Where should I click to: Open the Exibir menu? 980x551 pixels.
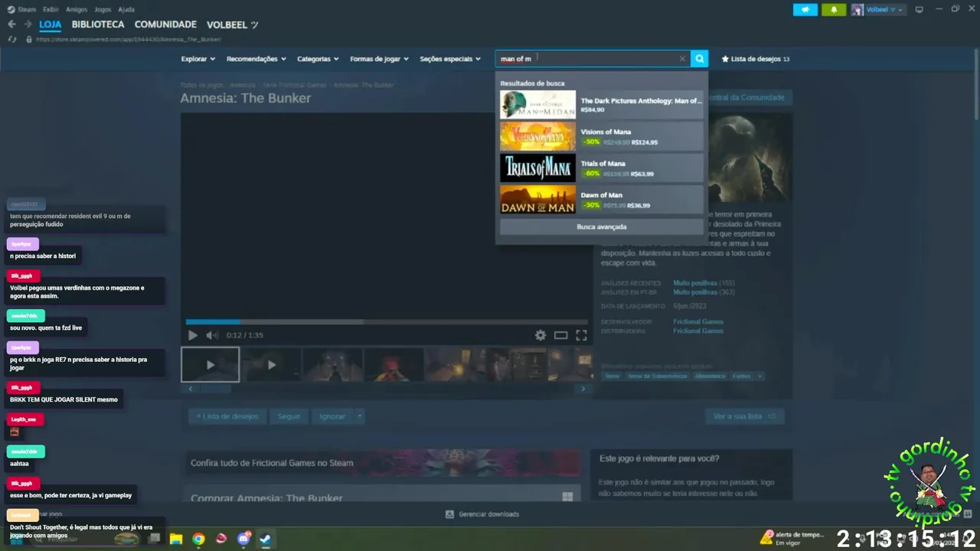pos(51,9)
